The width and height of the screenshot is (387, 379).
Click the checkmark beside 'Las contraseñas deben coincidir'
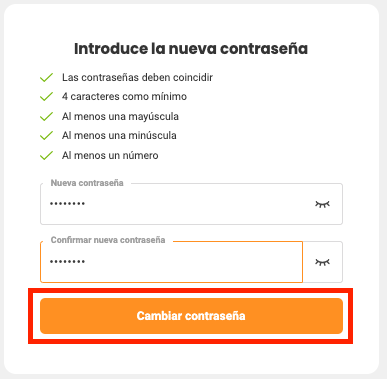pyautogui.click(x=46, y=77)
